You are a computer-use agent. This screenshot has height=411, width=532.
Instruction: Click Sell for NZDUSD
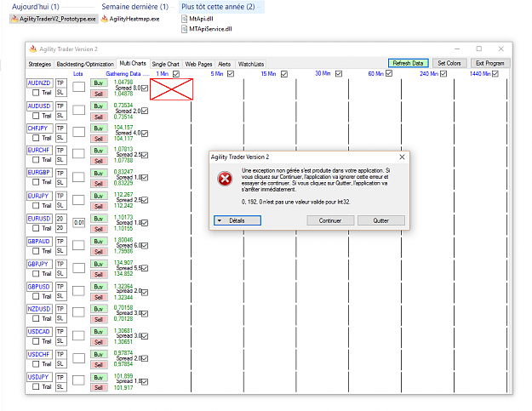click(99, 319)
